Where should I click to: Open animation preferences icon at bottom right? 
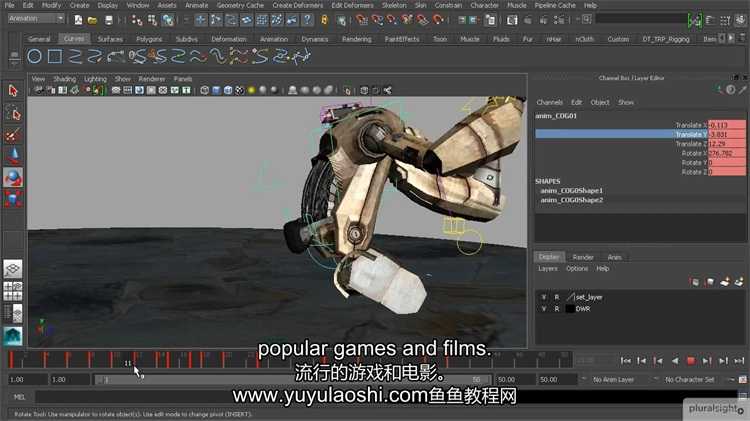coord(743,379)
